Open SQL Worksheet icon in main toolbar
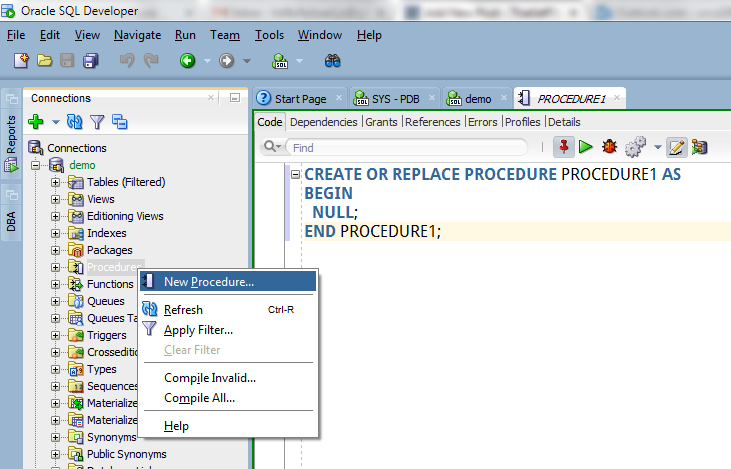Viewport: 731px width, 469px height. point(280,61)
